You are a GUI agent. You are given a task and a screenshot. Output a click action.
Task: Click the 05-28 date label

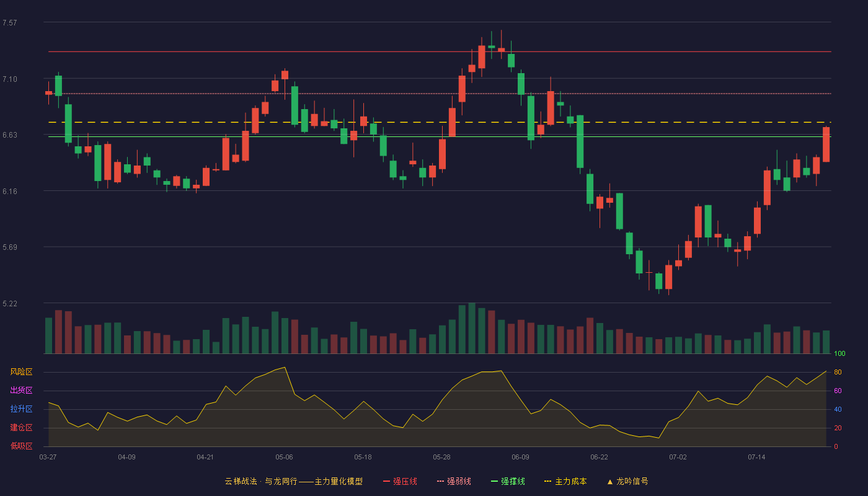441,457
